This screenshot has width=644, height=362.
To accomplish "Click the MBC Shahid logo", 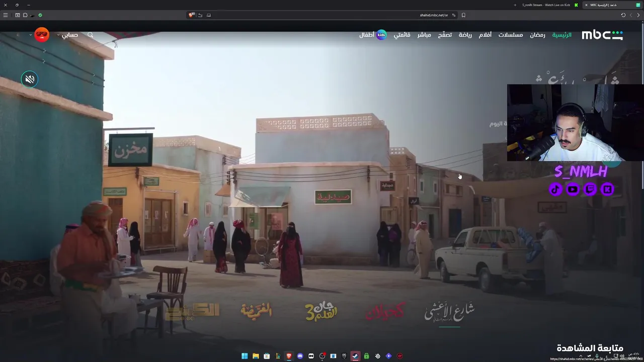I will [x=602, y=35].
